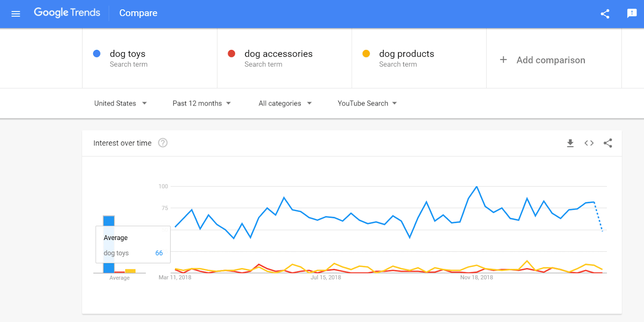The height and width of the screenshot is (322, 644).
Task: Switch search type from YouTube Search
Action: (366, 103)
